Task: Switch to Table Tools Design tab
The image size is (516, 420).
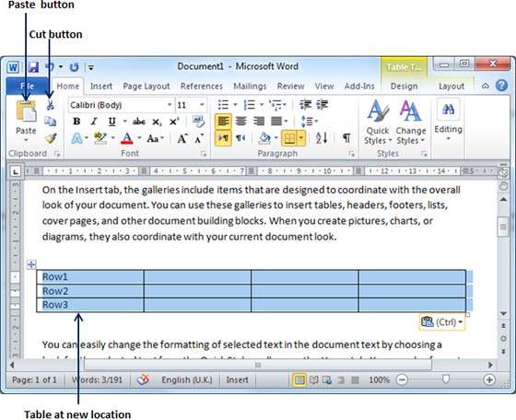Action: (404, 87)
